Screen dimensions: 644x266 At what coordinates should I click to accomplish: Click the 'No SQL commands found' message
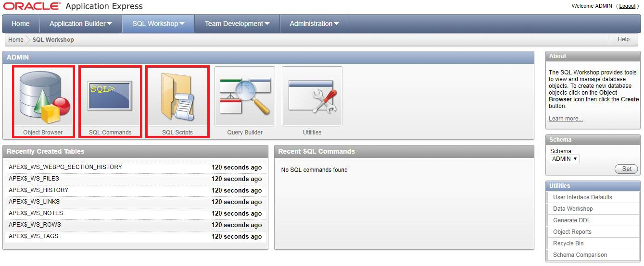pos(314,170)
